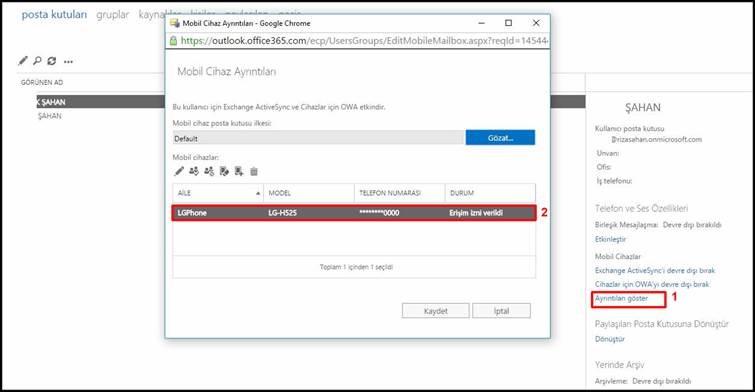This screenshot has height=392, width=755.
Task: Switch to the gruplar tab
Action: pyautogui.click(x=113, y=14)
